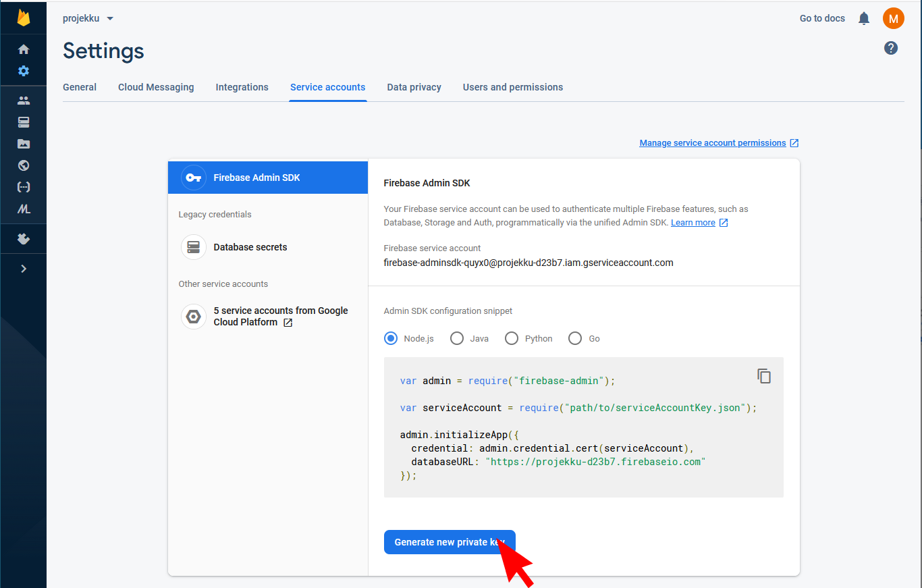Image resolution: width=922 pixels, height=588 pixels.
Task: Click external-link icon next to Learn more
Action: [x=724, y=223]
